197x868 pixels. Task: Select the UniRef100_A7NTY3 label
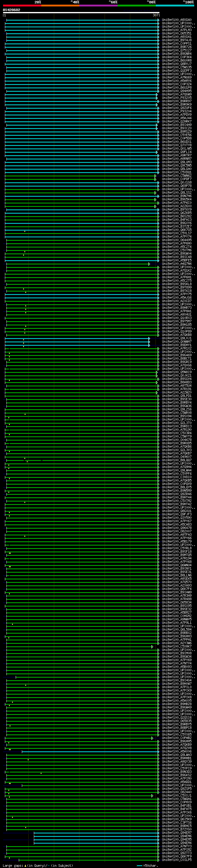tap(176, 846)
